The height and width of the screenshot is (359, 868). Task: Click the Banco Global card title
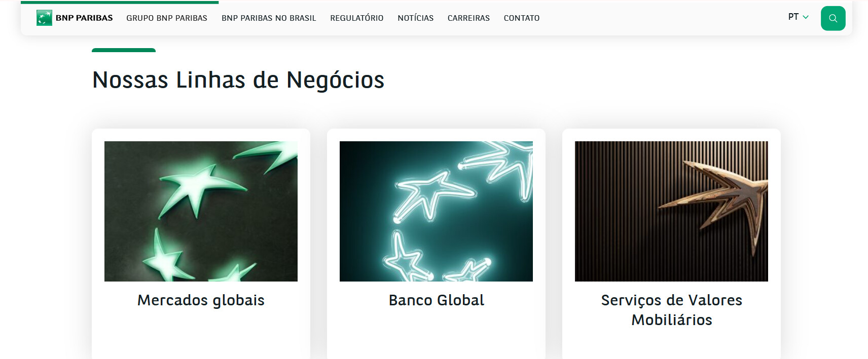pyautogui.click(x=436, y=300)
